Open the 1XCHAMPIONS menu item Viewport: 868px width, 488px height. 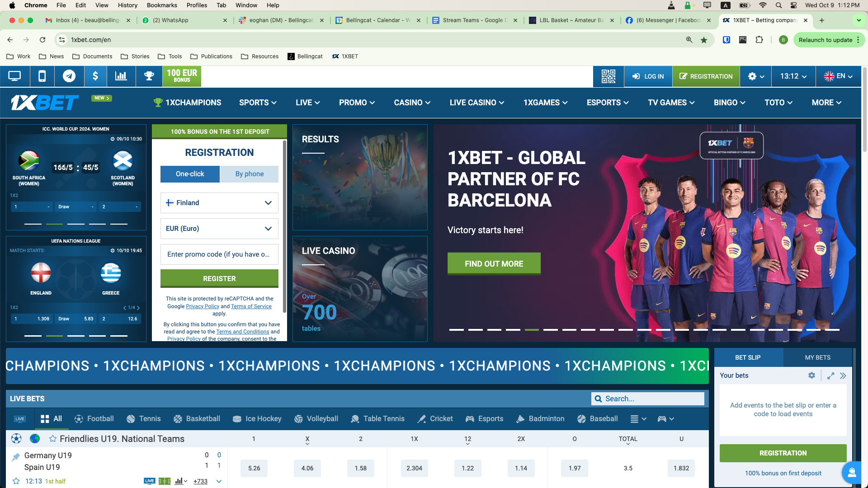(x=187, y=103)
